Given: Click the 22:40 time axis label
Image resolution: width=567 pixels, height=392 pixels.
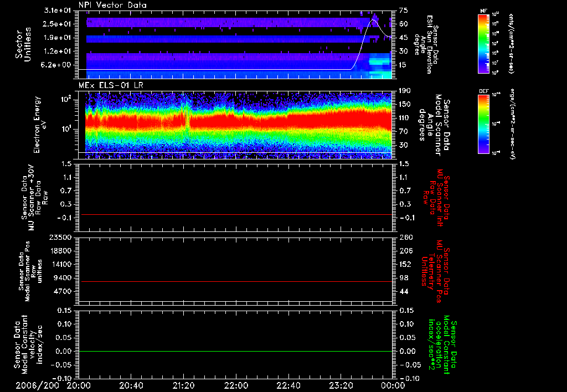Looking at the screenshot, I should [288, 385].
